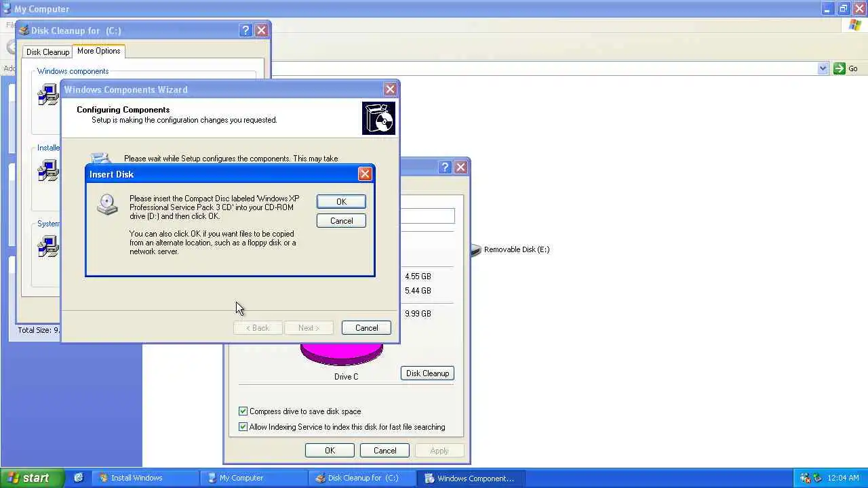Switch to My Computer taskbar item

point(254,478)
